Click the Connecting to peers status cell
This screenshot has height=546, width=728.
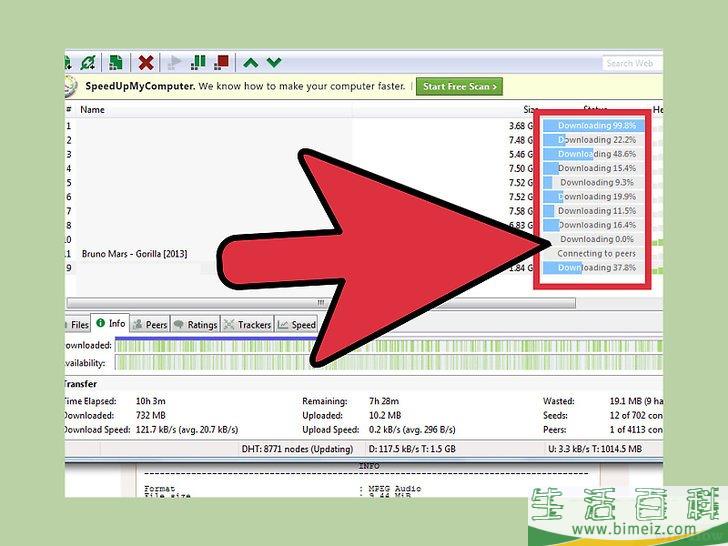(x=594, y=254)
